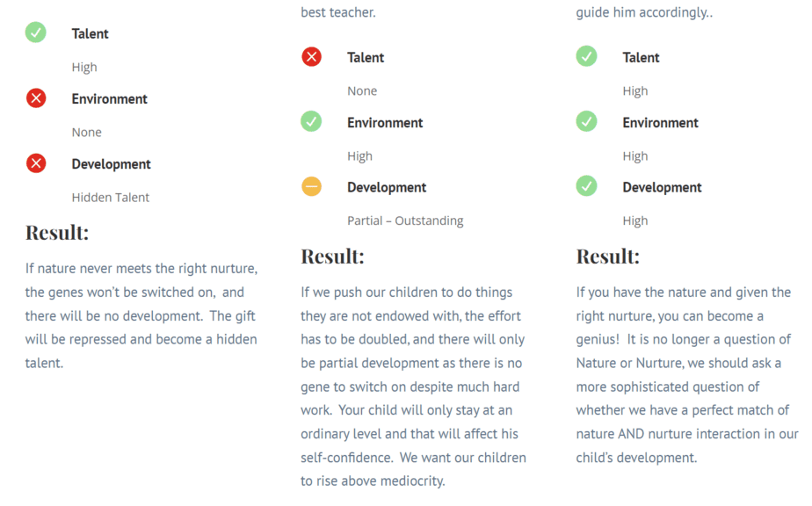Click the 'None' value under middle-column Talent
Screen dimensions: 812x506
[x=362, y=91]
